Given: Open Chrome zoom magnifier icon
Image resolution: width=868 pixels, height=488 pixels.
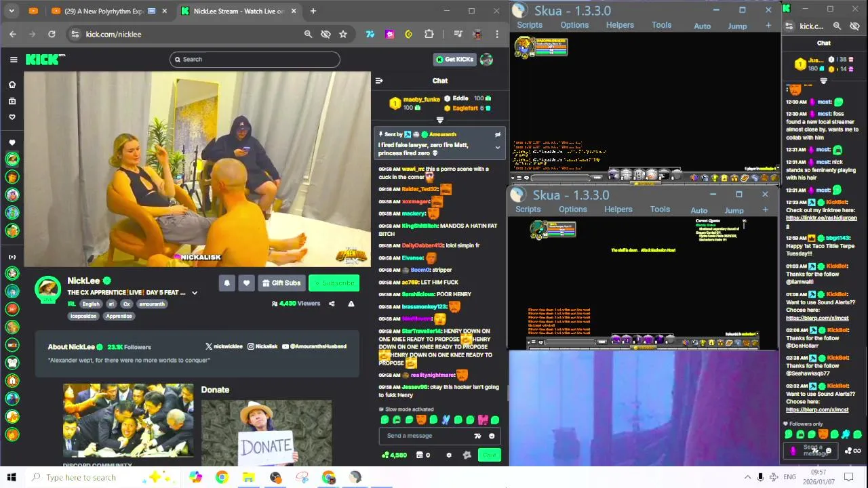Looking at the screenshot, I should (x=308, y=34).
